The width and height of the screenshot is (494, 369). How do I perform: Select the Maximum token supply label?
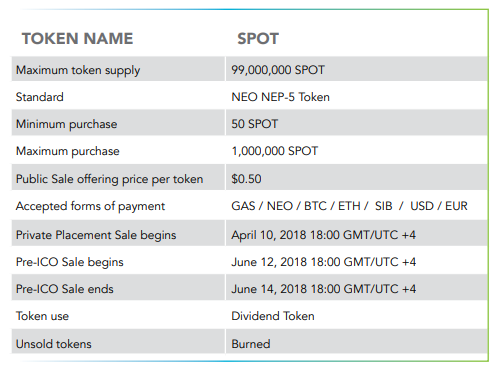[78, 70]
